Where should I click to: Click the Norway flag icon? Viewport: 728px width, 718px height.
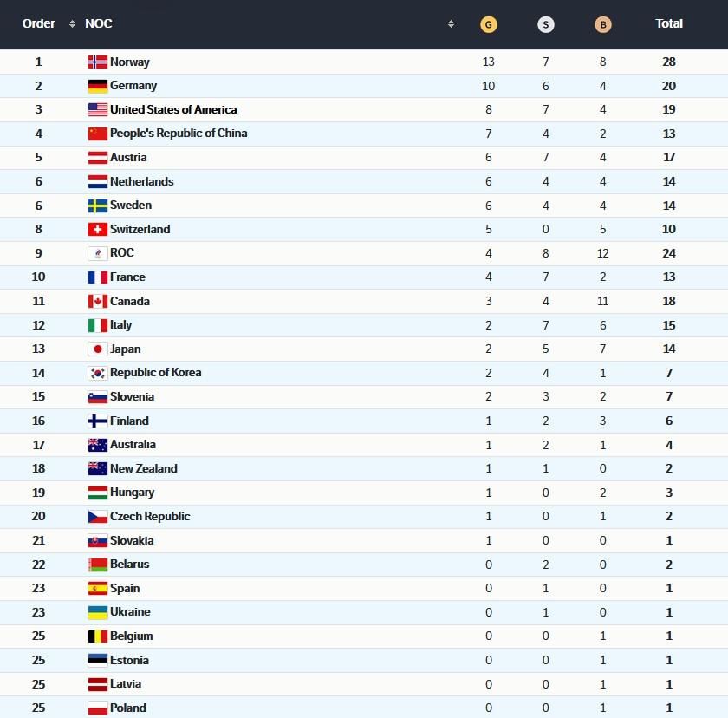coord(97,62)
